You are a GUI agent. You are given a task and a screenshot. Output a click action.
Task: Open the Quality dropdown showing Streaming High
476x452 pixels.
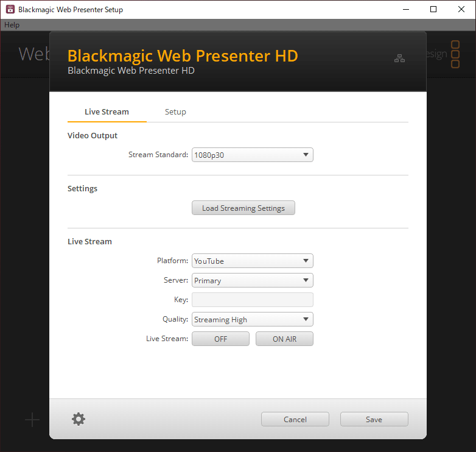(252, 319)
